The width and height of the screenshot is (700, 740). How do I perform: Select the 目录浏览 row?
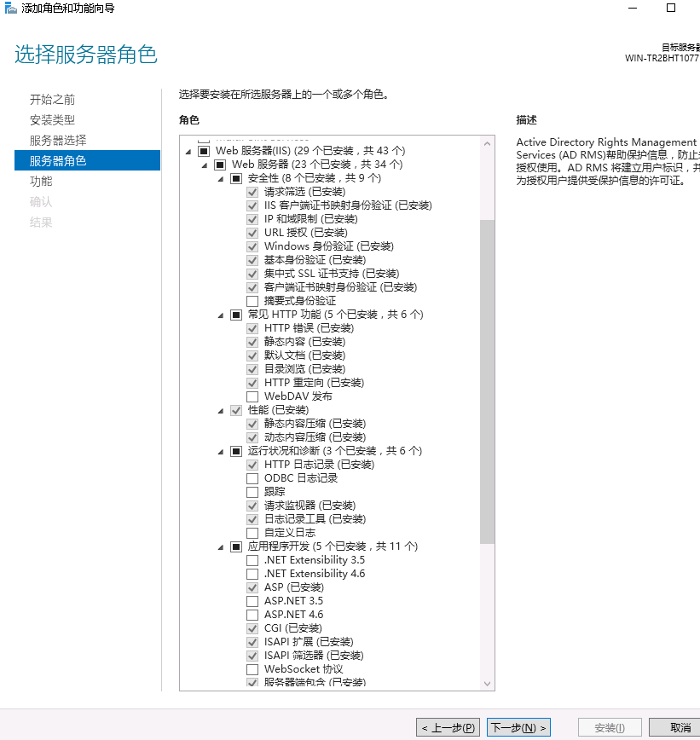(304, 369)
